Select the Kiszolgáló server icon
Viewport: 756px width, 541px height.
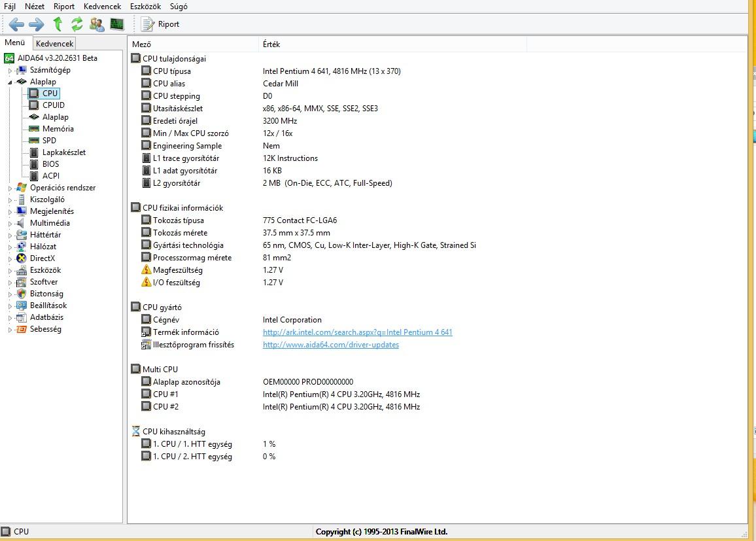(x=21, y=199)
